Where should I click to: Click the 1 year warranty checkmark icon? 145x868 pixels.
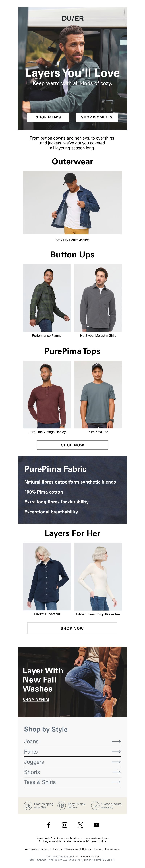[95, 806]
